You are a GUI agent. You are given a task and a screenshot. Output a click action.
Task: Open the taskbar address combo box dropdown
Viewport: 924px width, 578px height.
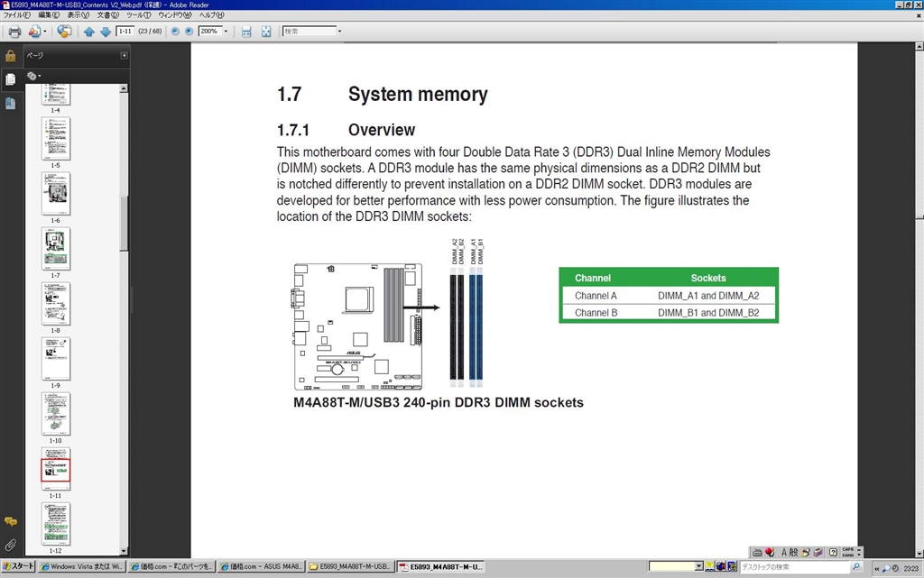coord(699,566)
